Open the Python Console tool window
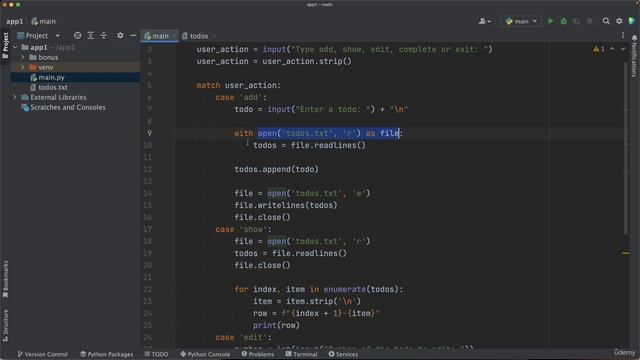This screenshot has width=640, height=360. click(x=205, y=354)
